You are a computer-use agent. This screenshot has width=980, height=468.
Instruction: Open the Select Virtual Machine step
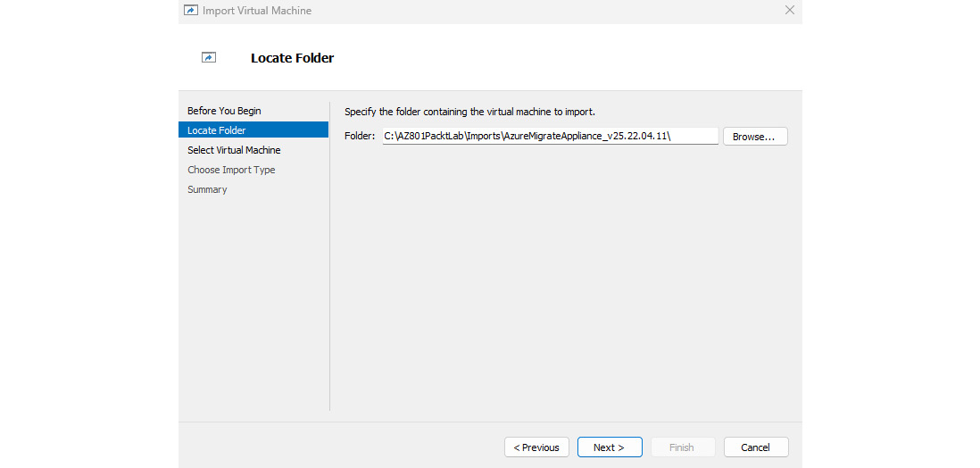tap(234, 150)
